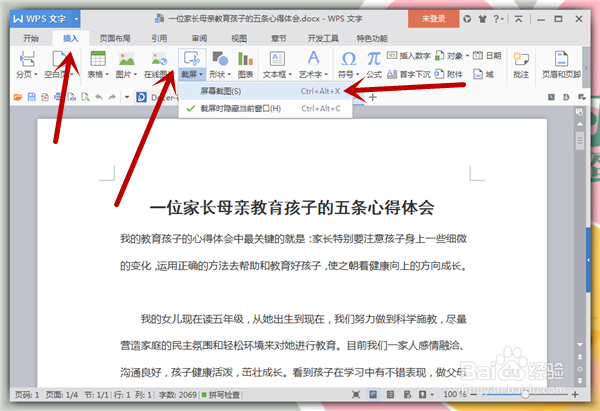Click the document title 一位家长母亲教育孩子的五条心得体会
This screenshot has width=600, height=411.
coord(292,209)
